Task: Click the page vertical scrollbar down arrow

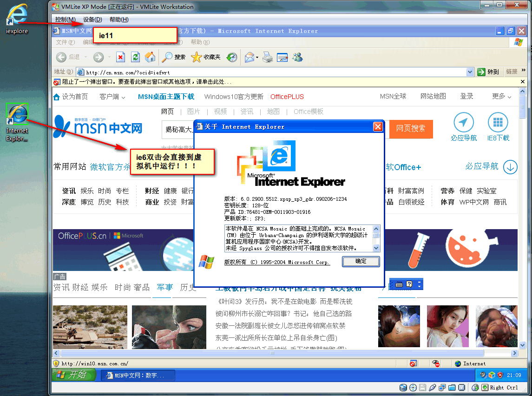Action: pos(523,345)
